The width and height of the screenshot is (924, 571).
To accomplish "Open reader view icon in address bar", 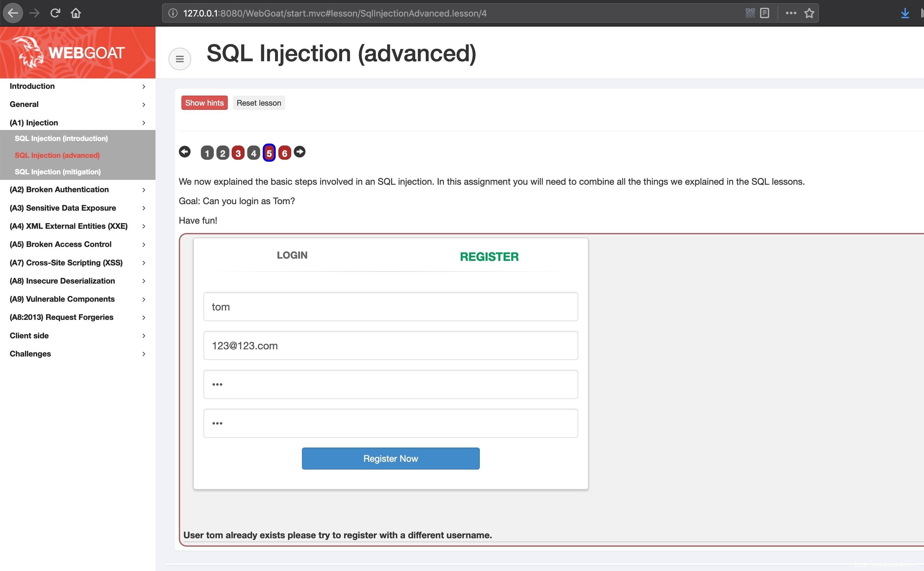I will [764, 13].
